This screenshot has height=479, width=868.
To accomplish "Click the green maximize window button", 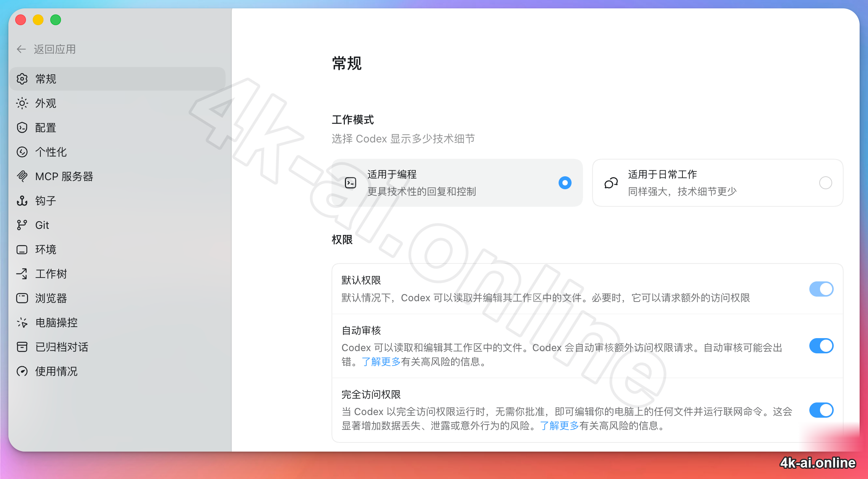I will 56,20.
